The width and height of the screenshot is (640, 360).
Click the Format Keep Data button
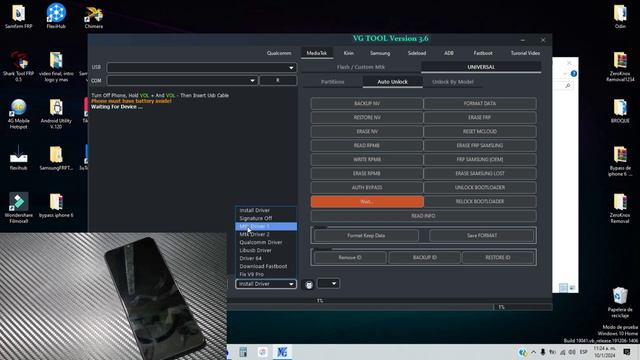click(366, 236)
